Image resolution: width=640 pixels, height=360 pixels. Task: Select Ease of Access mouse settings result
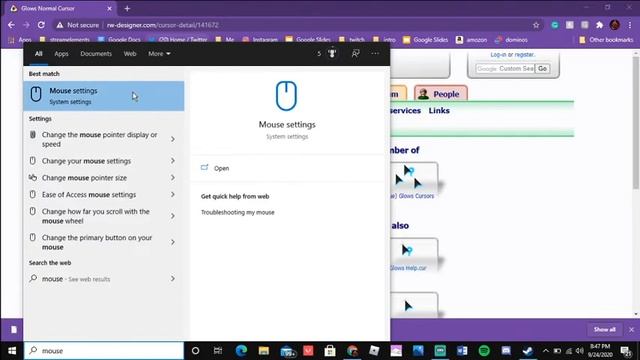pos(89,195)
